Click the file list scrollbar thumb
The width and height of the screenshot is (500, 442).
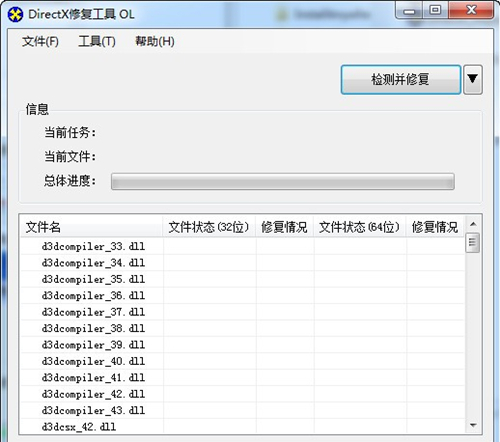pyautogui.click(x=473, y=243)
